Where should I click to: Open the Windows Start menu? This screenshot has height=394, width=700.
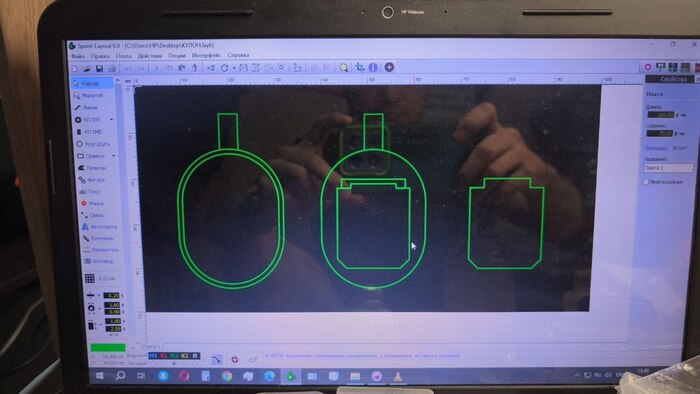(x=100, y=376)
